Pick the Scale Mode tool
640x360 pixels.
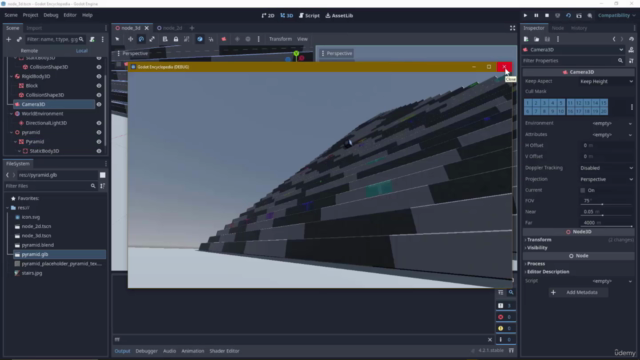(x=152, y=39)
